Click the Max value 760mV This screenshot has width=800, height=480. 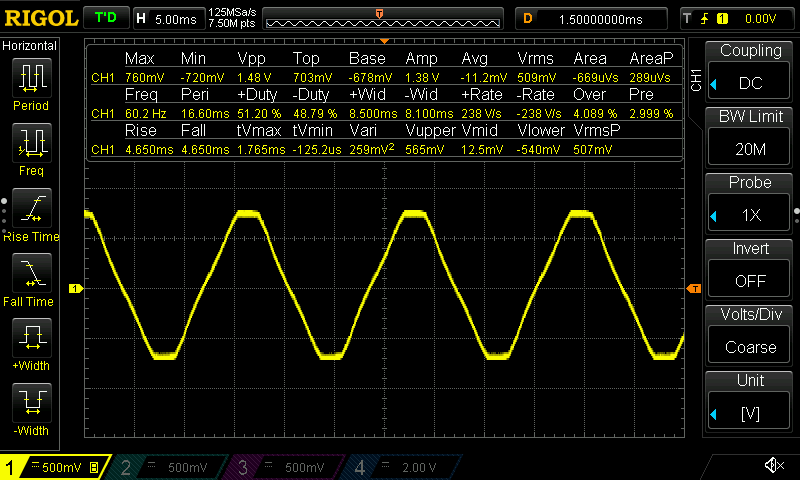point(144,78)
